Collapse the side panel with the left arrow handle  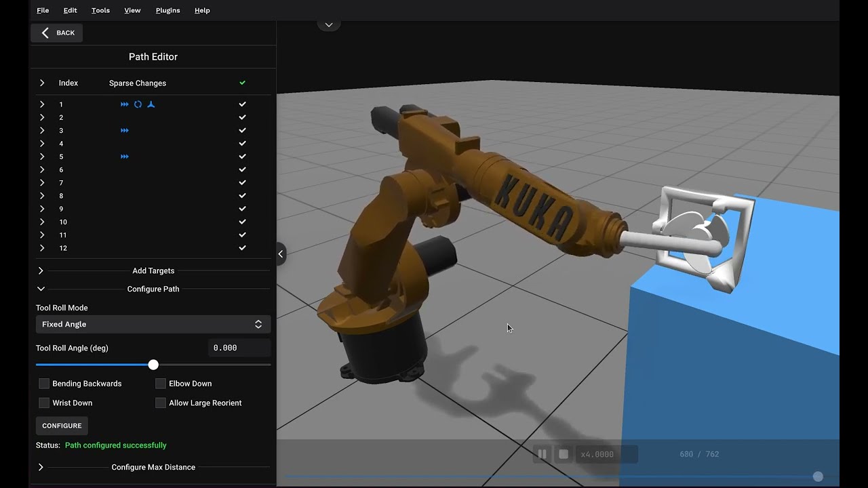pos(281,254)
